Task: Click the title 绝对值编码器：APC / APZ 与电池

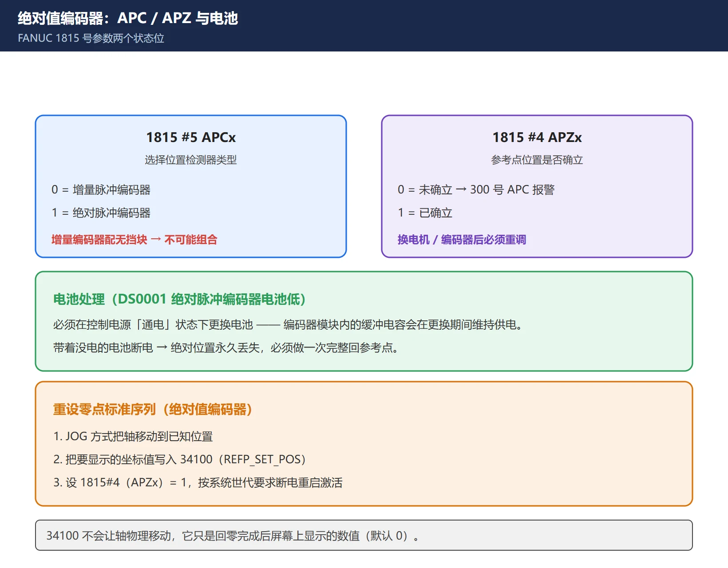Action: click(x=128, y=18)
